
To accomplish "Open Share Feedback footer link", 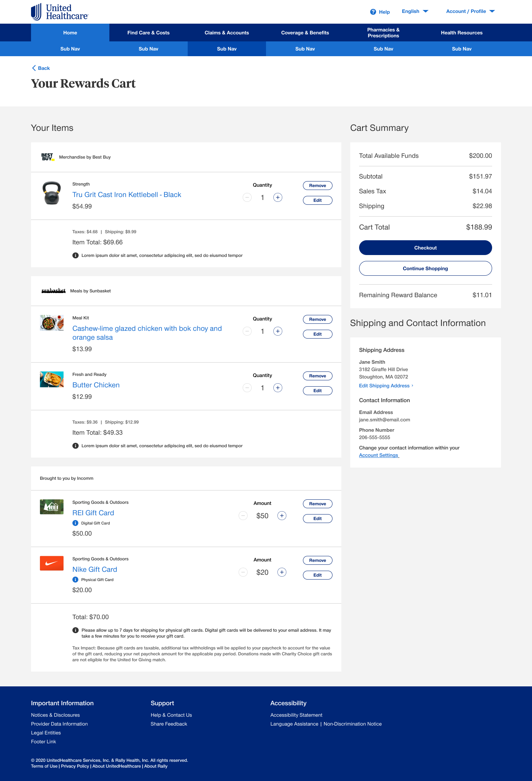I will click(169, 724).
